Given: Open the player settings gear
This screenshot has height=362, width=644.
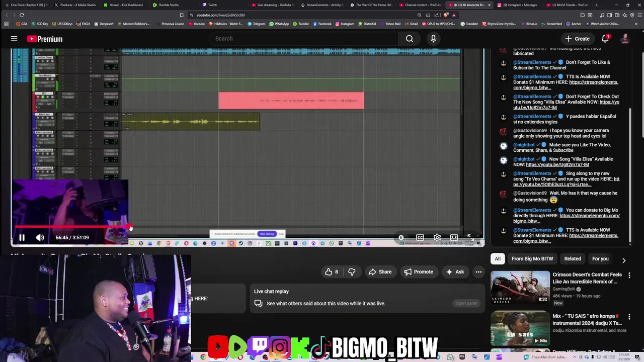Looking at the screenshot, I should click(x=437, y=237).
